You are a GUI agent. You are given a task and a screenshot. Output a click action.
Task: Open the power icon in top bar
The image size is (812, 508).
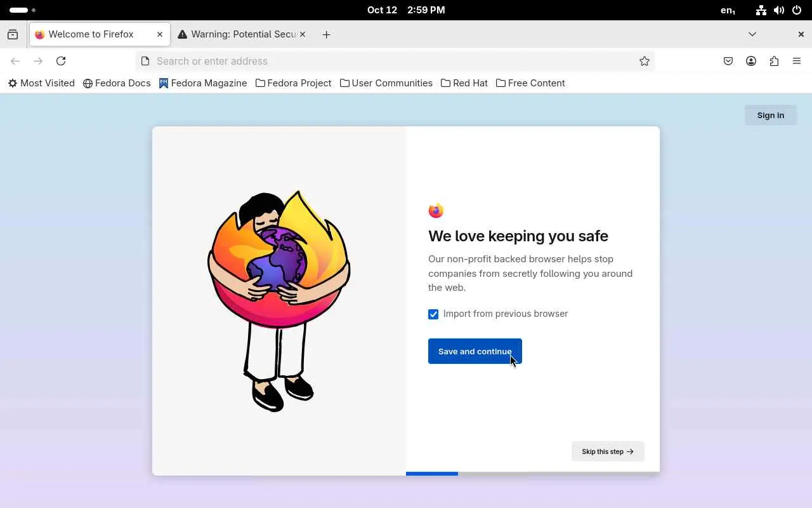797,10
